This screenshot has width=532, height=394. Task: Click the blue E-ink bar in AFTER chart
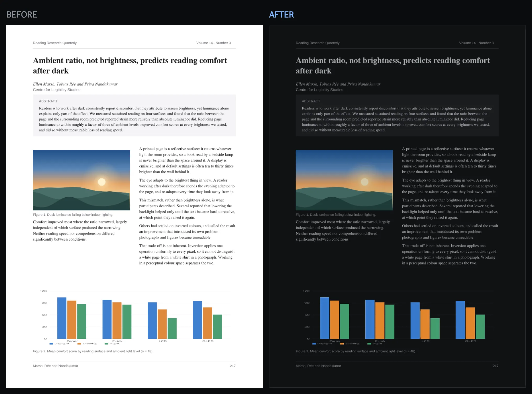(370, 319)
